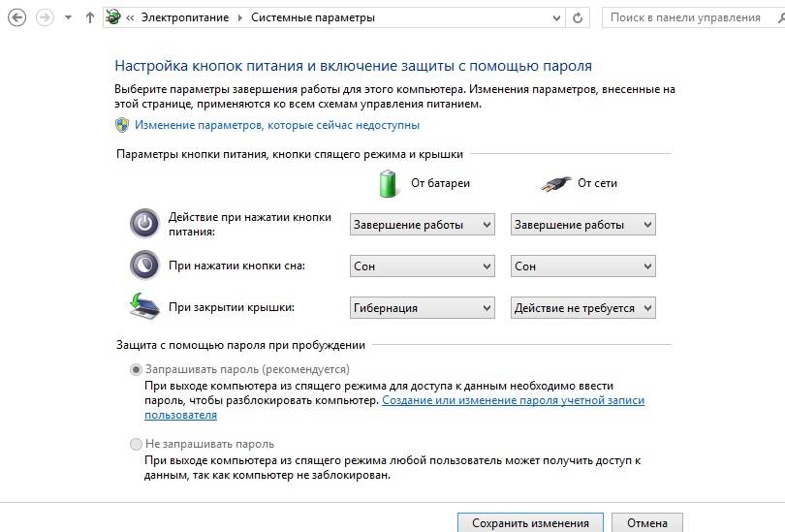Click the back navigation arrow
This screenshot has height=532, width=785.
[16, 17]
